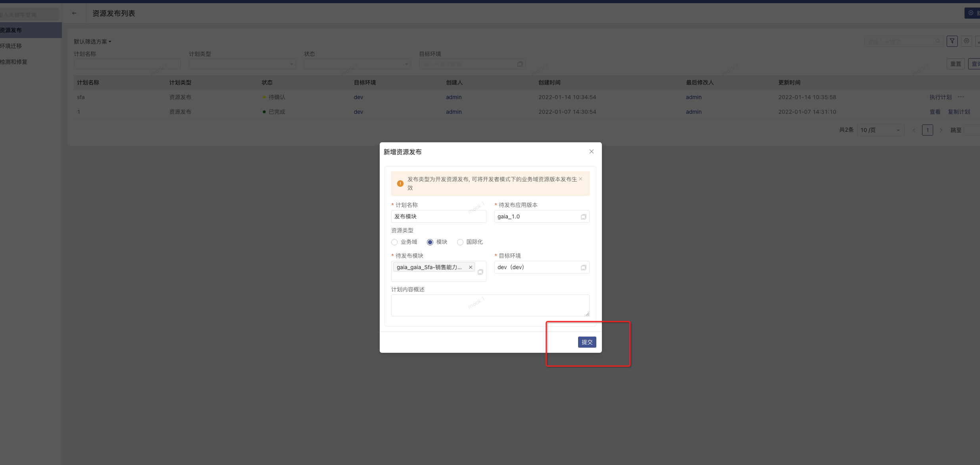Remove the gaia_gaia_Sfa module tag
The width and height of the screenshot is (980, 465).
tap(471, 267)
